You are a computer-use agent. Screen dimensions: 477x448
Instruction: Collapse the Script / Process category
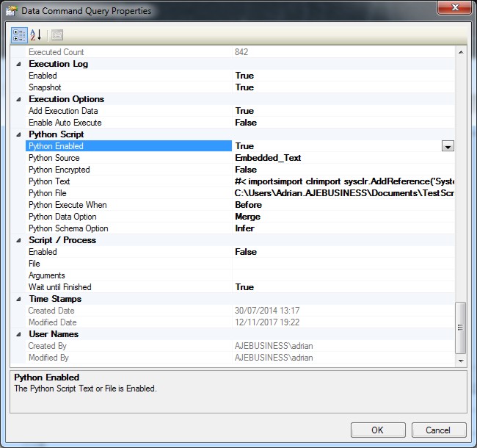(18, 240)
